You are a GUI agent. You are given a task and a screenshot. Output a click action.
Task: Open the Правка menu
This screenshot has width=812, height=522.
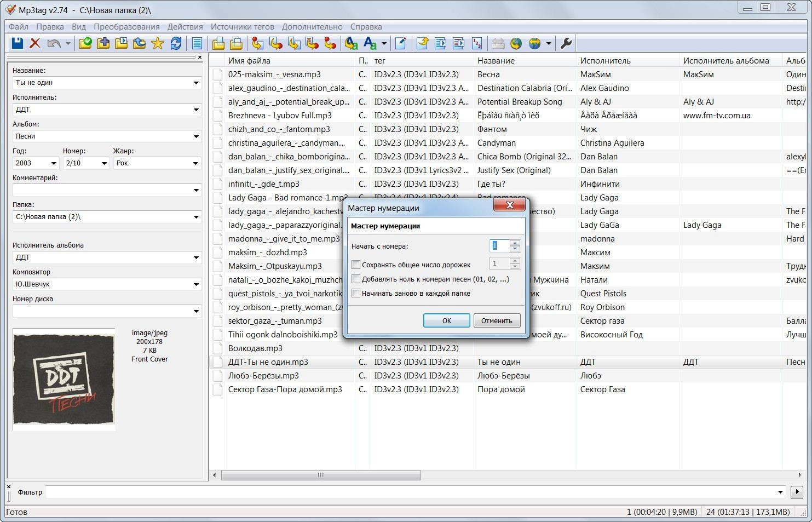tap(50, 26)
